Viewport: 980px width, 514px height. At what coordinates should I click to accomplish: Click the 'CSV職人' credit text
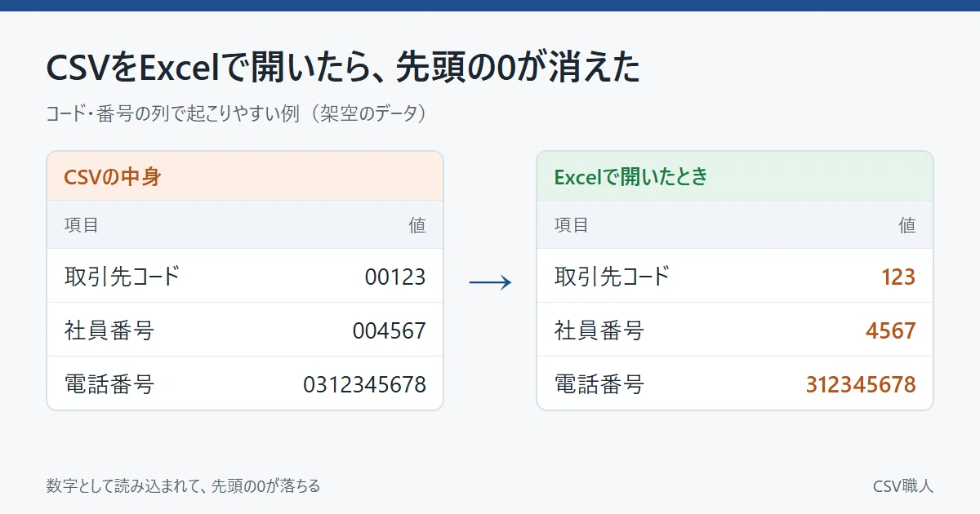click(x=903, y=486)
